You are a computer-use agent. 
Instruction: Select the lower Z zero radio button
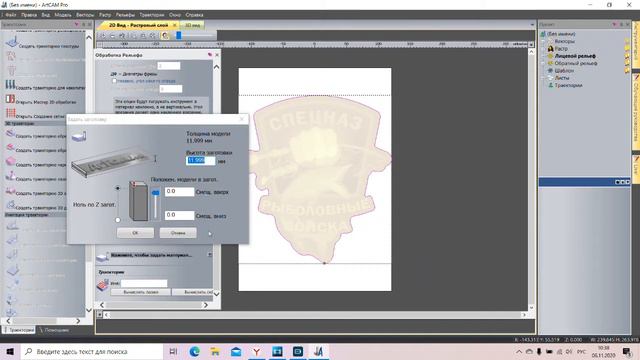pos(118,220)
